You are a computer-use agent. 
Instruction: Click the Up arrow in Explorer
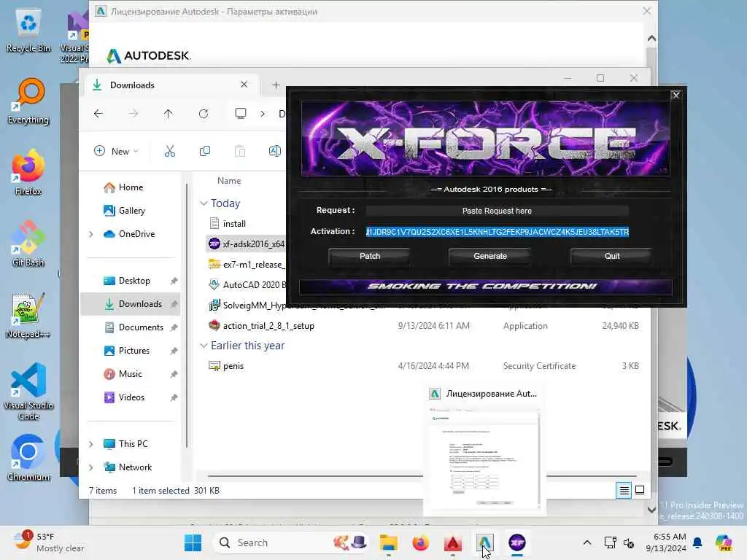[x=169, y=114]
